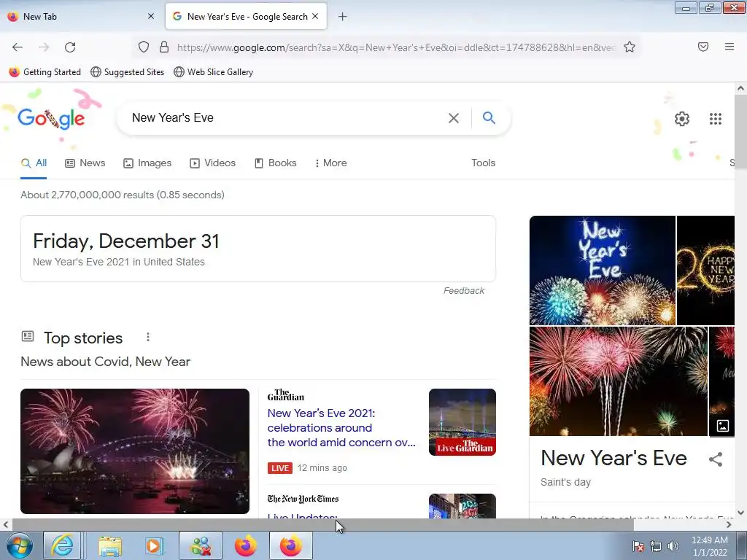Open the Google apps grid
747x560 pixels.
715,119
